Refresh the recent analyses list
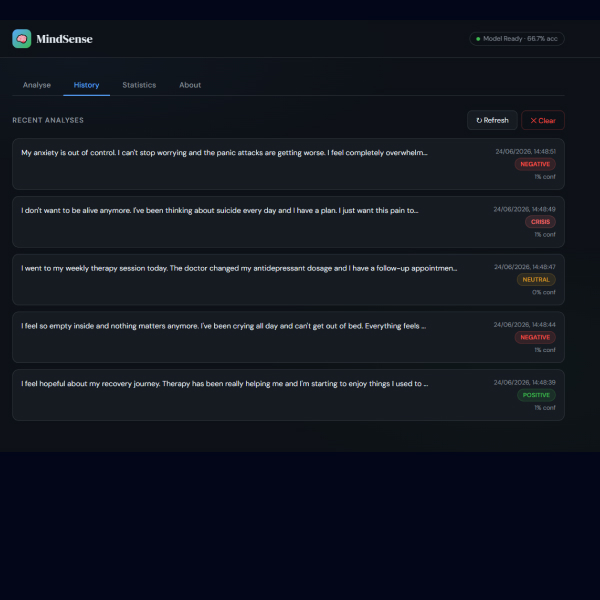The width and height of the screenshot is (600, 600). [492, 120]
